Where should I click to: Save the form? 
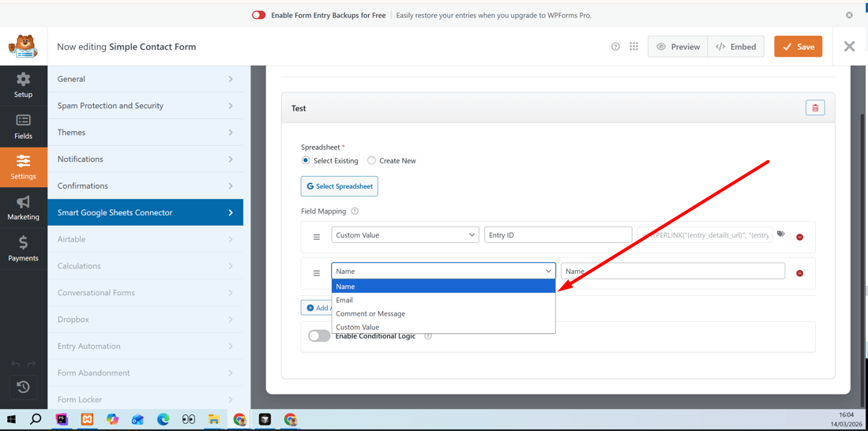tap(798, 47)
